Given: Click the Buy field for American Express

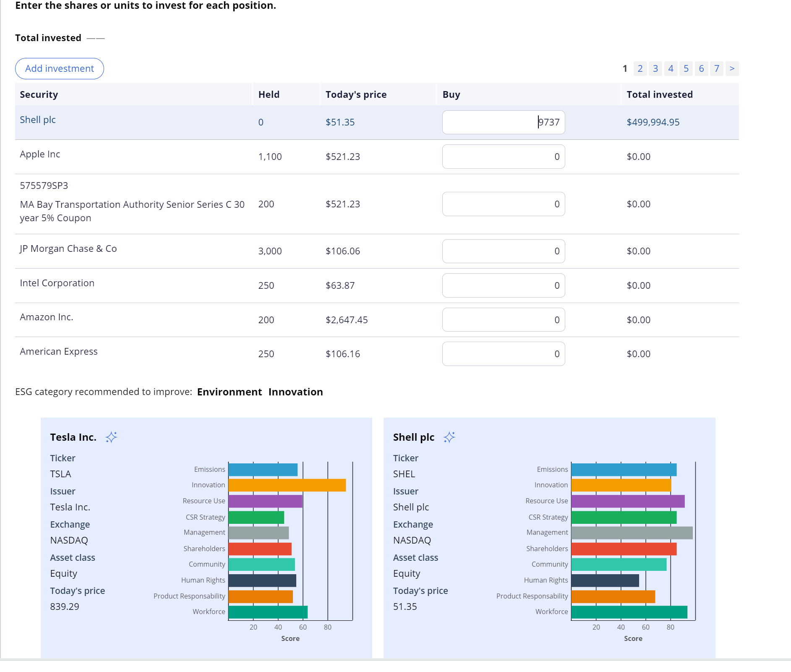Looking at the screenshot, I should pyautogui.click(x=504, y=354).
